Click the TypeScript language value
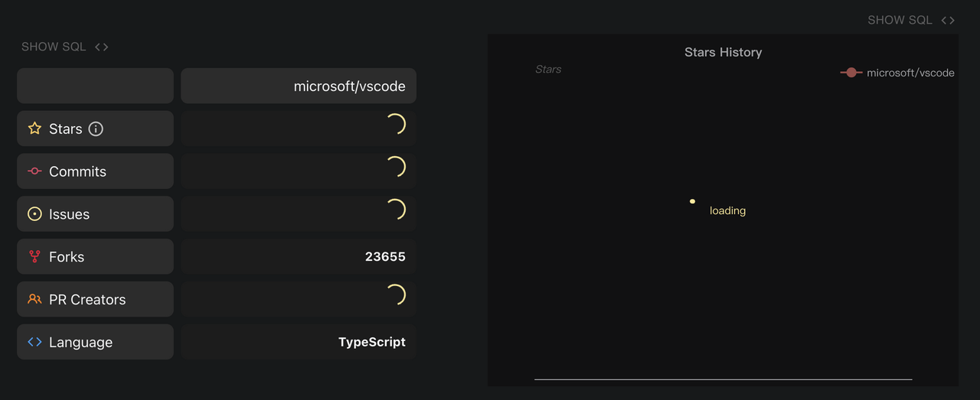The image size is (980, 400). [x=372, y=342]
